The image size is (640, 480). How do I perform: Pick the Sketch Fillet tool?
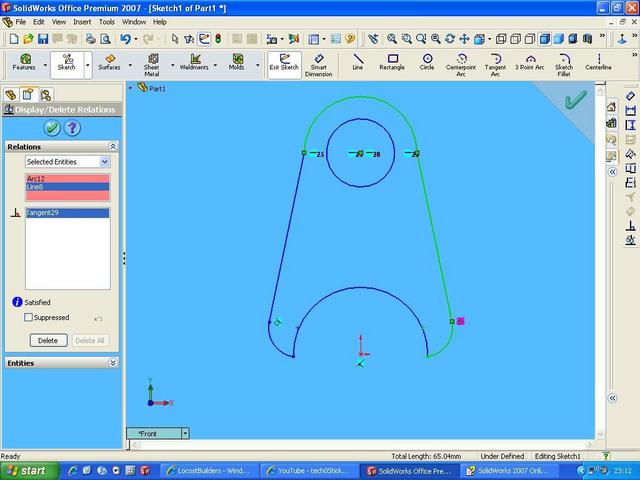click(x=564, y=63)
